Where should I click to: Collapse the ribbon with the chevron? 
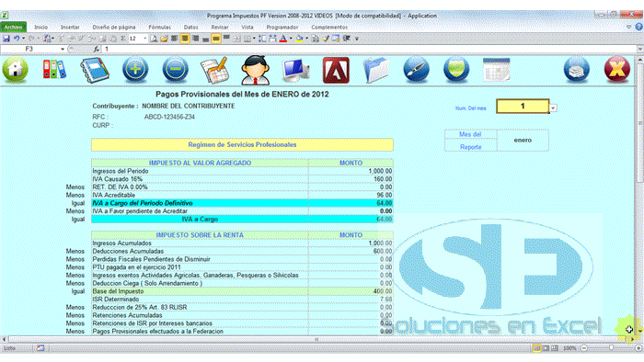pos(628,27)
